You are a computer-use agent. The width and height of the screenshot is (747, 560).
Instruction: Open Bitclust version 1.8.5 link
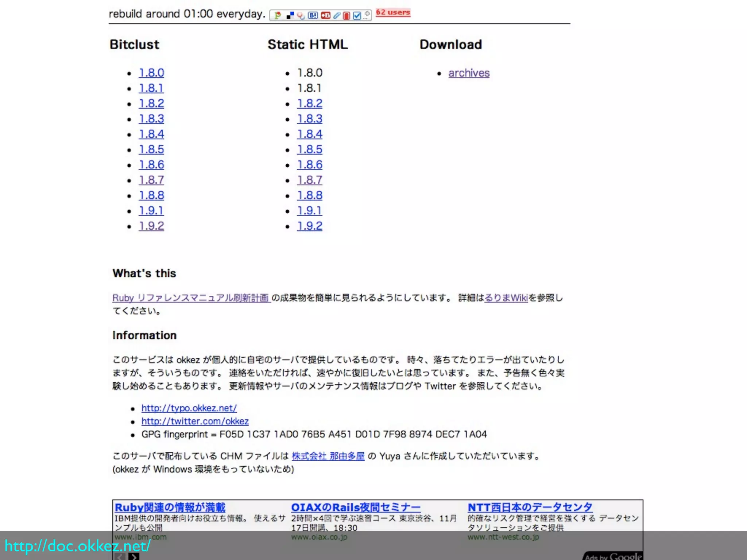(x=151, y=149)
